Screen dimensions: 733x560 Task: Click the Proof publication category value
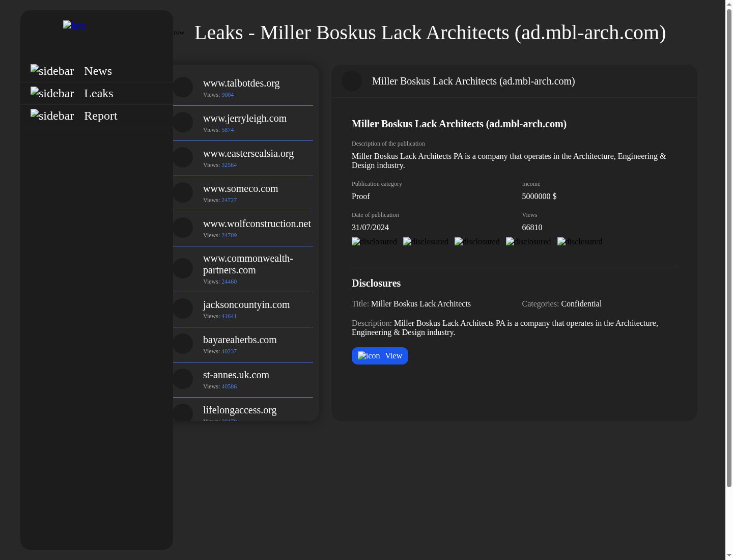pyautogui.click(x=361, y=197)
